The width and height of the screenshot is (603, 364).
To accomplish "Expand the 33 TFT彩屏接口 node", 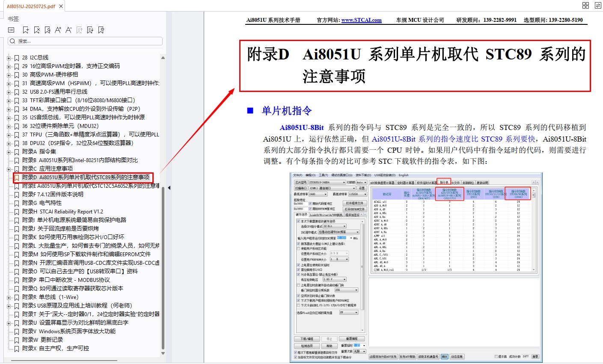I will (9, 101).
